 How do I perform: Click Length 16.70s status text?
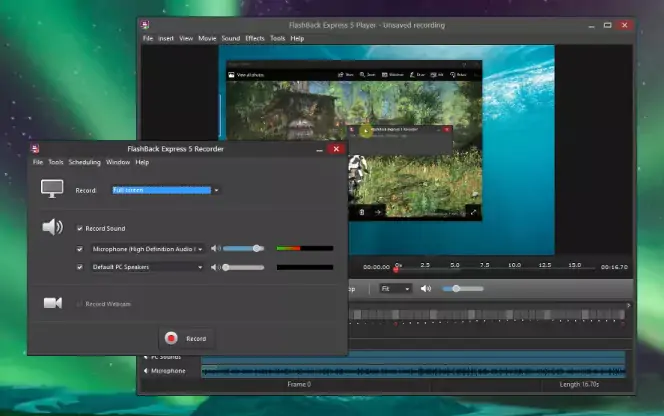tap(579, 385)
